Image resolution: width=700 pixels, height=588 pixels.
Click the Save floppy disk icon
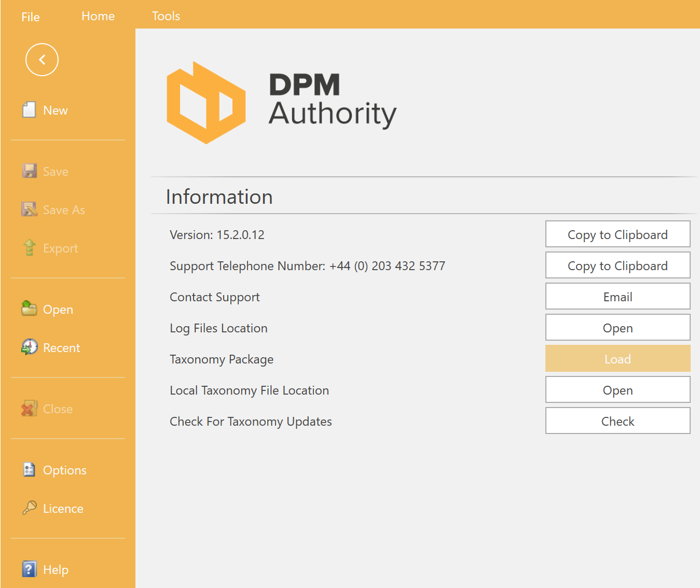point(29,171)
